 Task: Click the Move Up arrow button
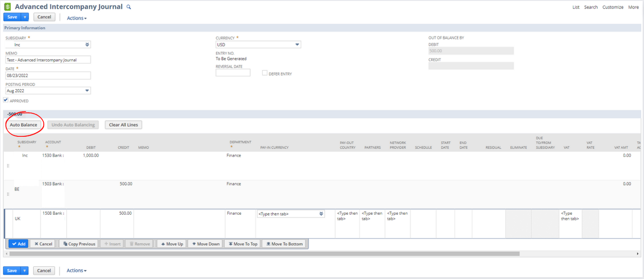[x=171, y=244]
